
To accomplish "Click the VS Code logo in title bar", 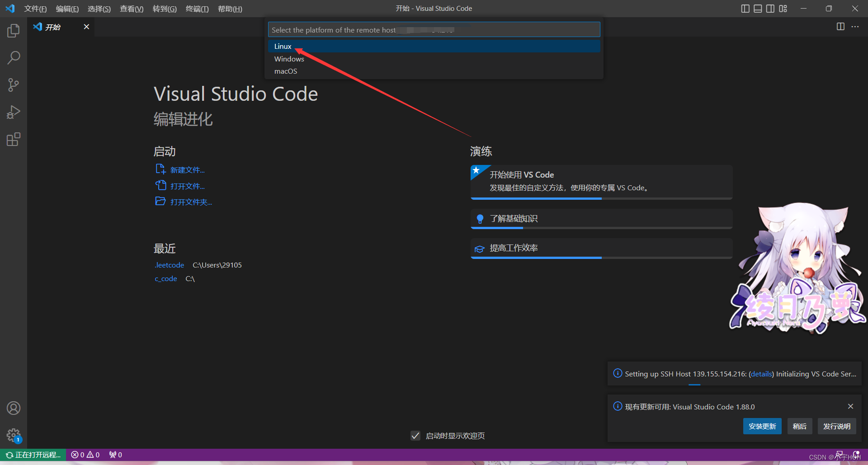I will (x=10, y=9).
